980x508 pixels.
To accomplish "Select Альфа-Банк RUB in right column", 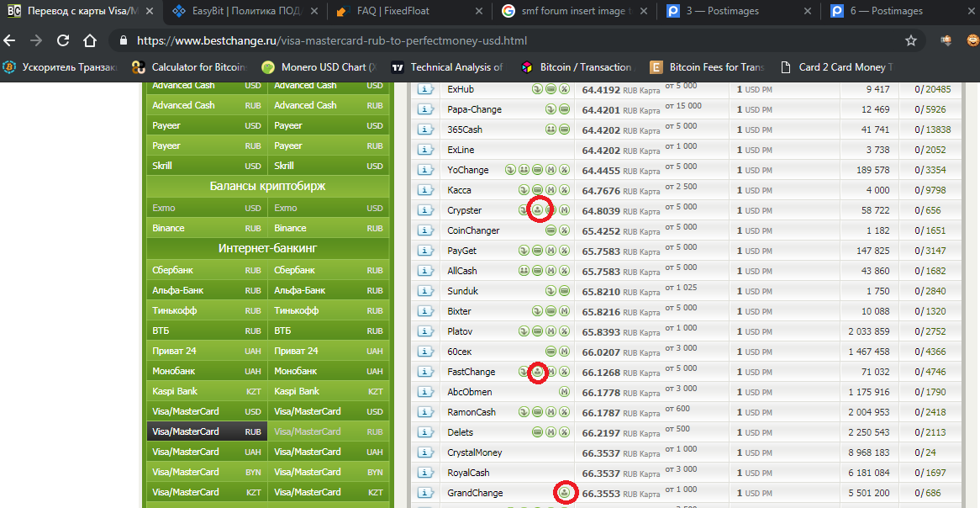I will click(328, 290).
